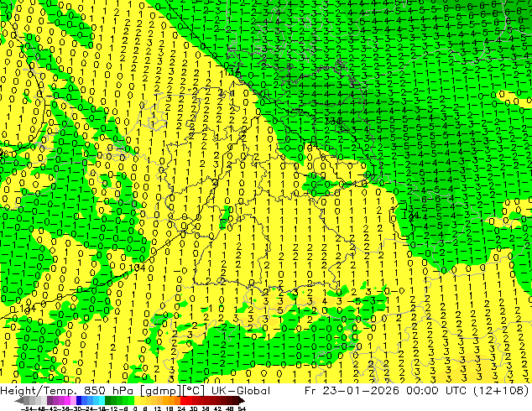
Task: Click the '850 hPa' level label
Action: coord(108,391)
